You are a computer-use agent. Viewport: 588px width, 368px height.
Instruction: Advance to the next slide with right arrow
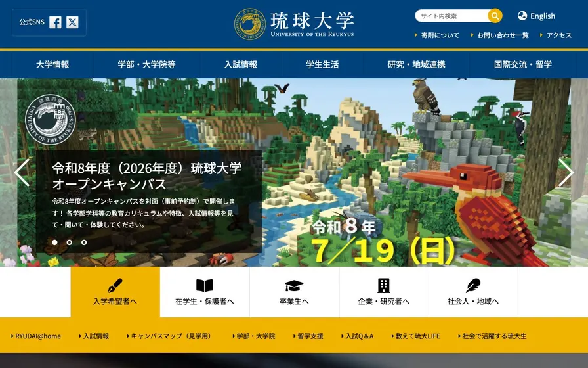(566, 172)
